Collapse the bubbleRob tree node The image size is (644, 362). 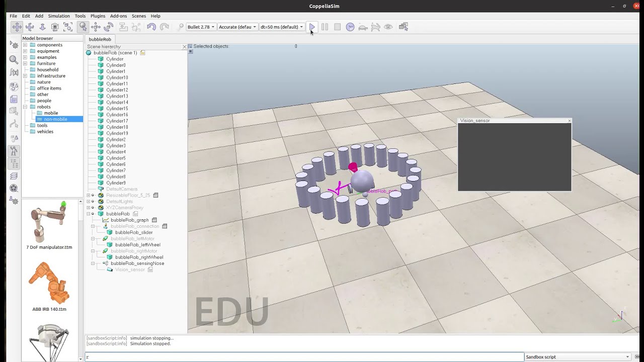[x=89, y=214]
